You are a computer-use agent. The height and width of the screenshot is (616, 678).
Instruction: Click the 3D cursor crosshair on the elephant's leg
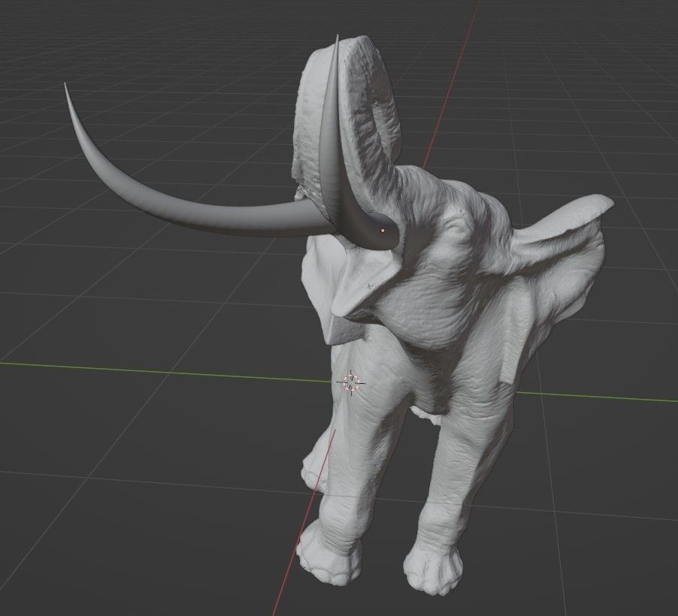[351, 382]
